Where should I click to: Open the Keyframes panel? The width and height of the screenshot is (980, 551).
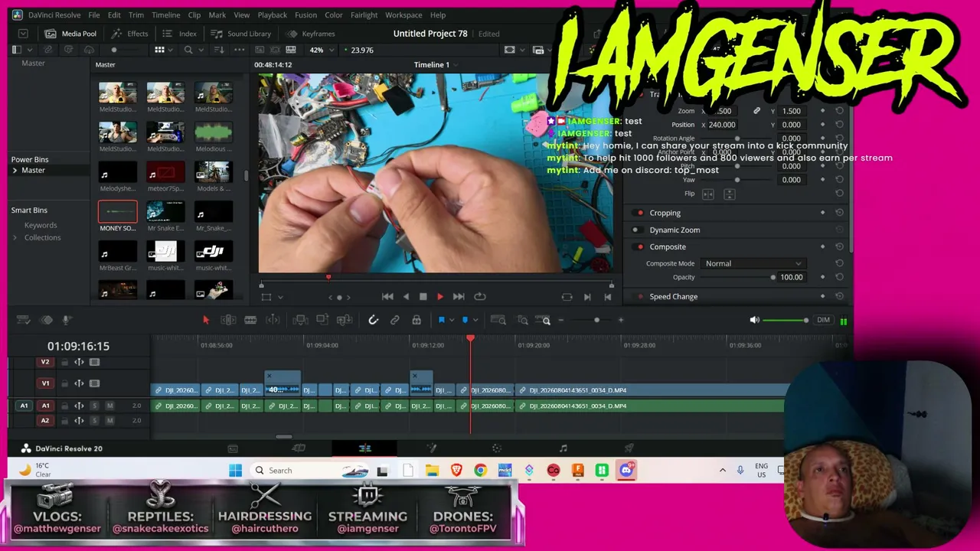[311, 34]
